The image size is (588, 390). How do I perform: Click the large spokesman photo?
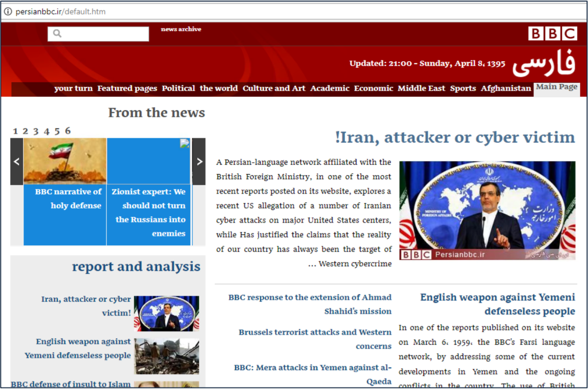tap(487, 210)
